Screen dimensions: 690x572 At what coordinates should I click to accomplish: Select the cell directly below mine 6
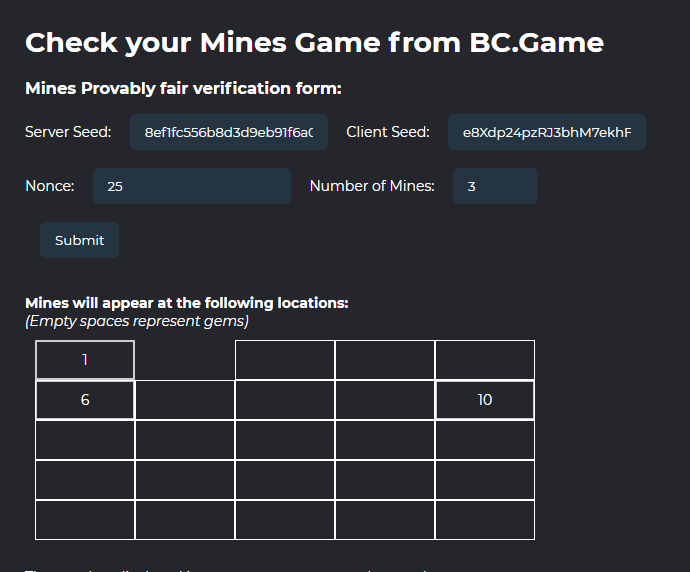[x=85, y=440]
